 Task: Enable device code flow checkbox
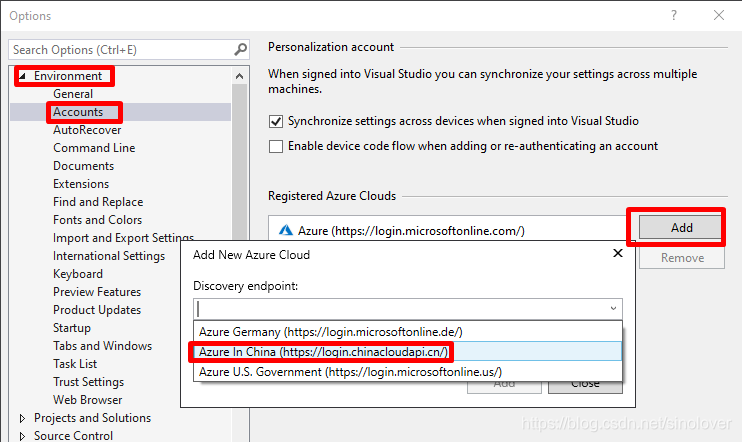(276, 146)
